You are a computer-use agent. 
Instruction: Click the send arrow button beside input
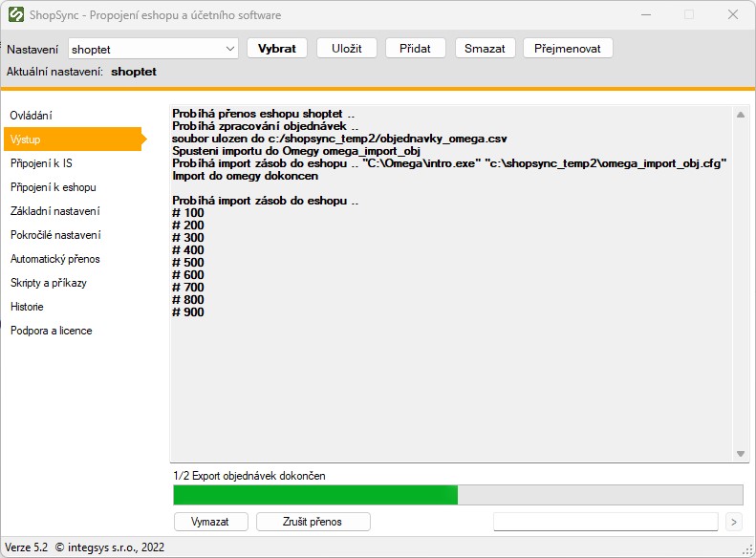click(x=734, y=522)
